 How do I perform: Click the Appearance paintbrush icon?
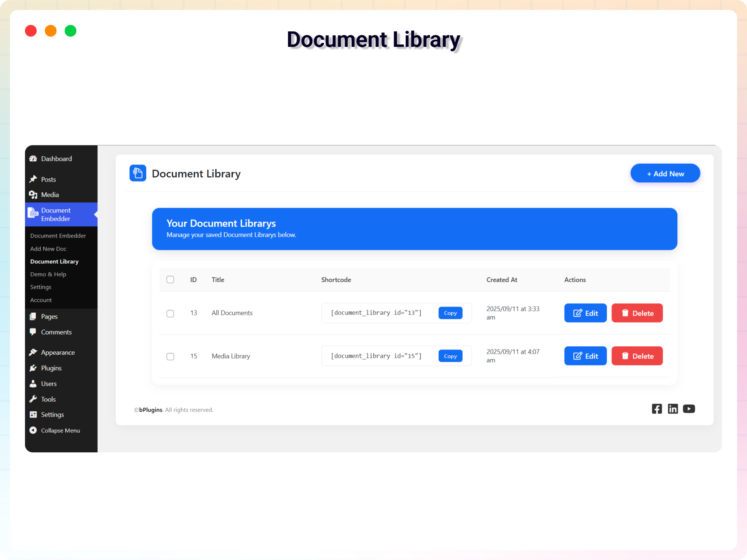click(33, 352)
